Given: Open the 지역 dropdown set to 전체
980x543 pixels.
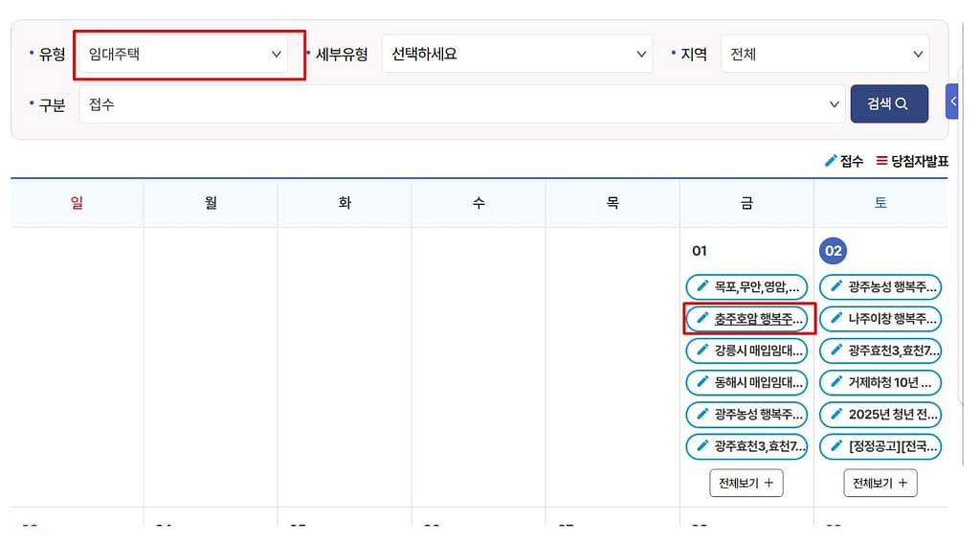Looking at the screenshot, I should click(x=824, y=55).
